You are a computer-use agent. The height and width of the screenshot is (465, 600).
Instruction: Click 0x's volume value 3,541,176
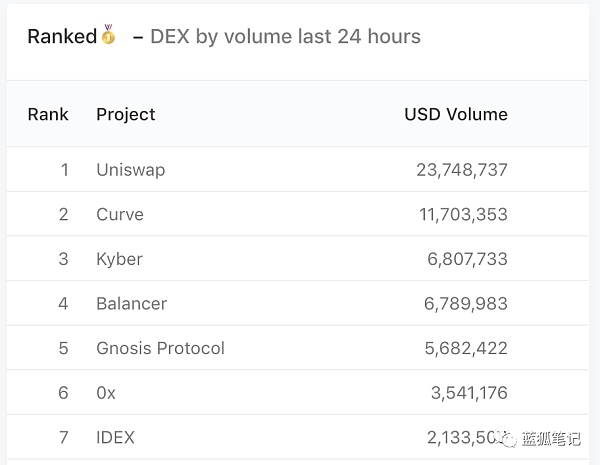[x=469, y=393]
